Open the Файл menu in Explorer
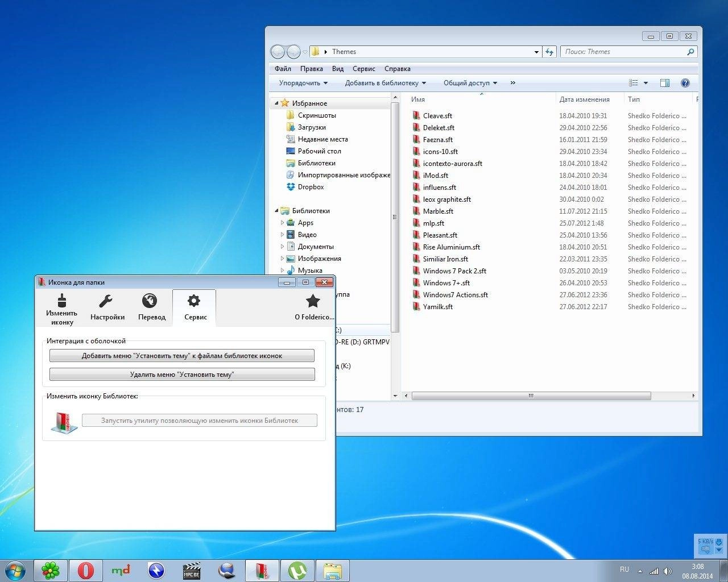This screenshot has width=728, height=582. (x=283, y=69)
